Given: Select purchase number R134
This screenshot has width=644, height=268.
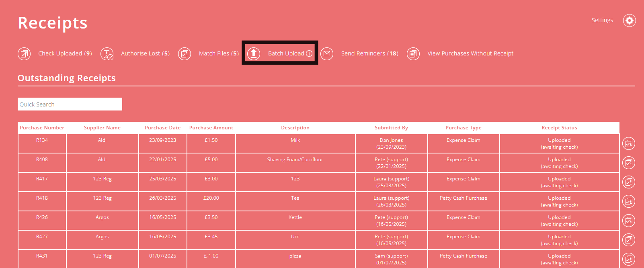Looking at the screenshot, I should (x=42, y=140).
